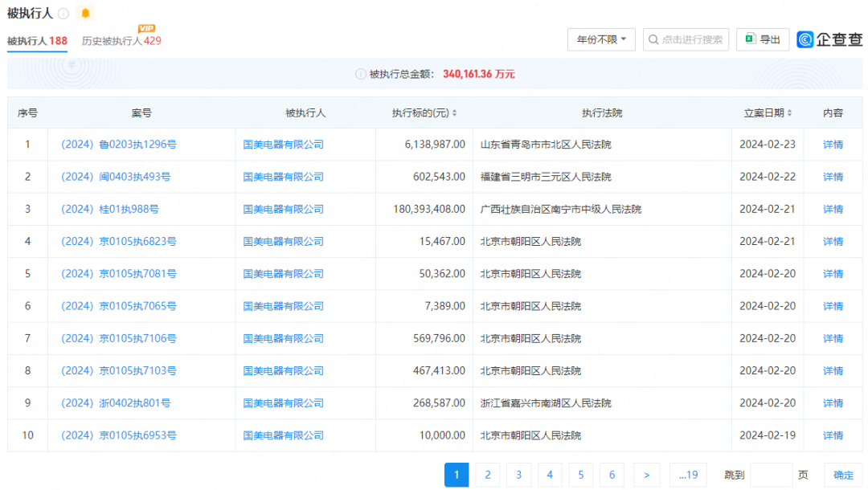
Task: Open 详情 for the 桂01执988号 row
Action: pyautogui.click(x=833, y=209)
